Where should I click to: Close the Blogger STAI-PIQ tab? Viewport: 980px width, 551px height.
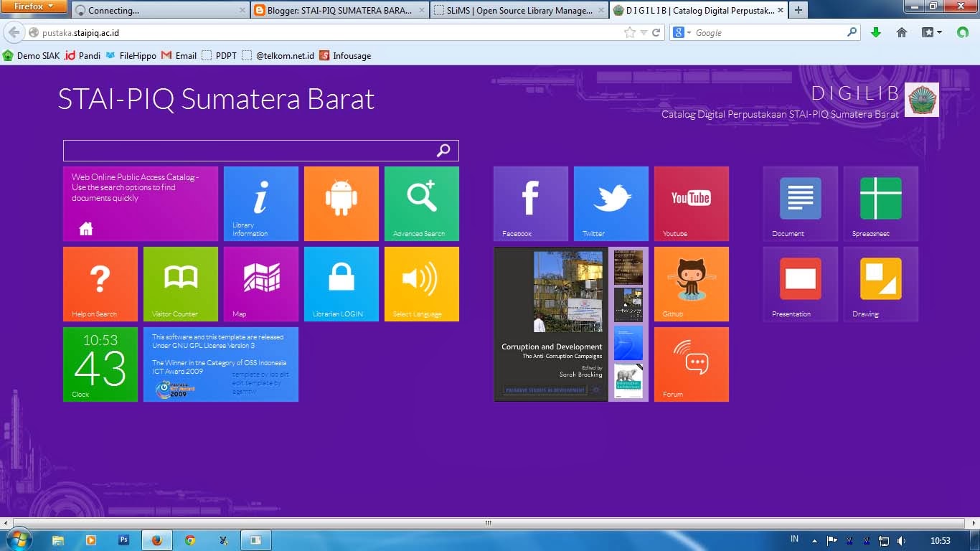pyautogui.click(x=420, y=11)
